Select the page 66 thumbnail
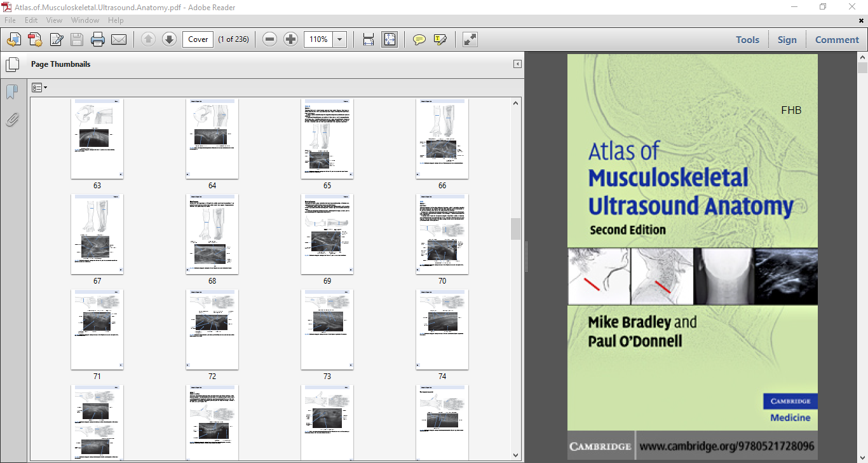Viewport: 868px width, 463px height. [442, 139]
